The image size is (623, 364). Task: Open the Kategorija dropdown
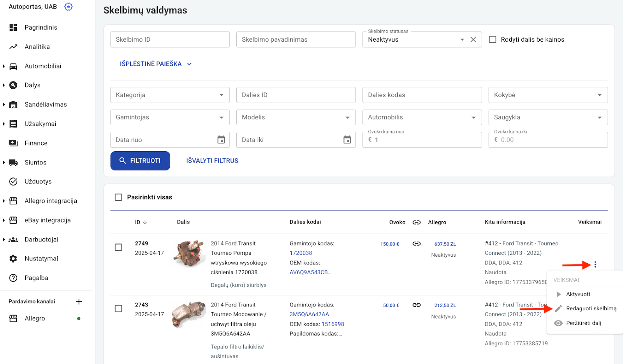pos(170,95)
